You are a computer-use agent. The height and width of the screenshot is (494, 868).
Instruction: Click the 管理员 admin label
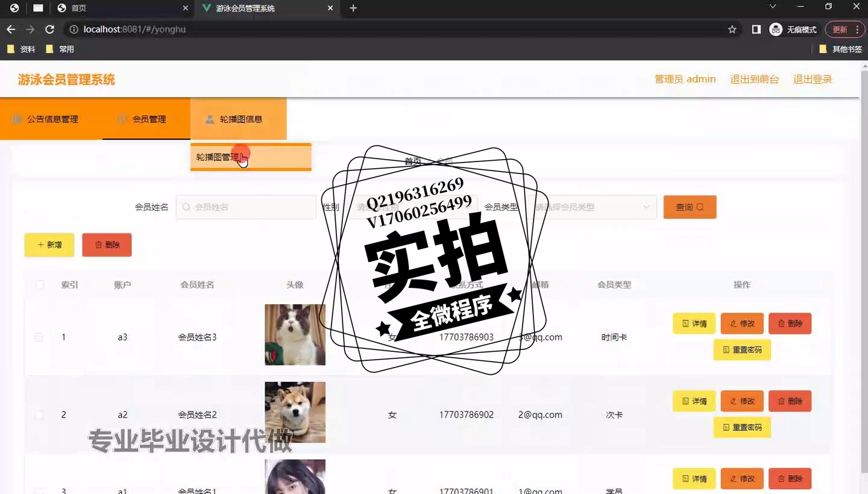(685, 80)
